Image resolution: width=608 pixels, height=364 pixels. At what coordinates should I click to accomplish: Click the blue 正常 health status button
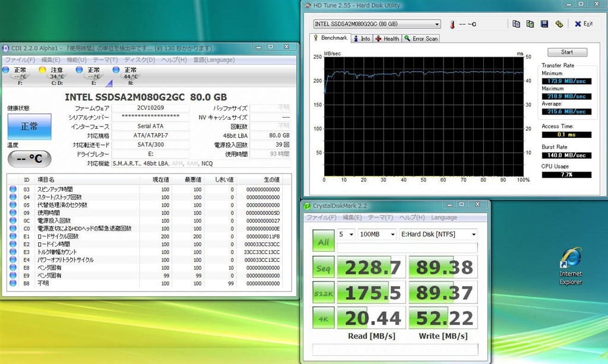(30, 126)
